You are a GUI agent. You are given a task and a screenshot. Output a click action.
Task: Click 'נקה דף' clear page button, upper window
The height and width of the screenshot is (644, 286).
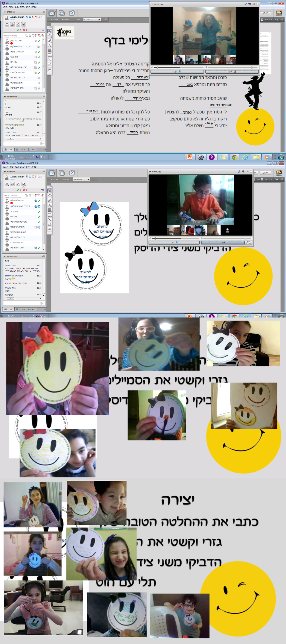[65, 20]
